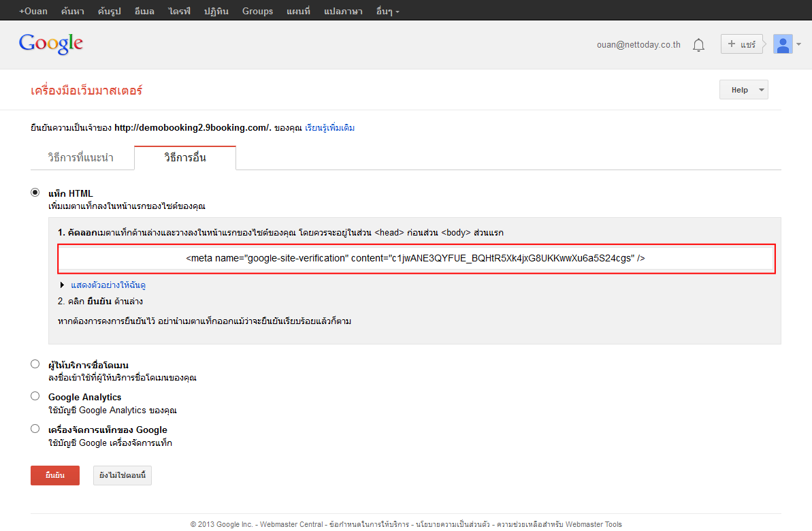Screen dimensions: 812x531
Task: Open account dropdown arrow beside avatar
Action: (798, 44)
